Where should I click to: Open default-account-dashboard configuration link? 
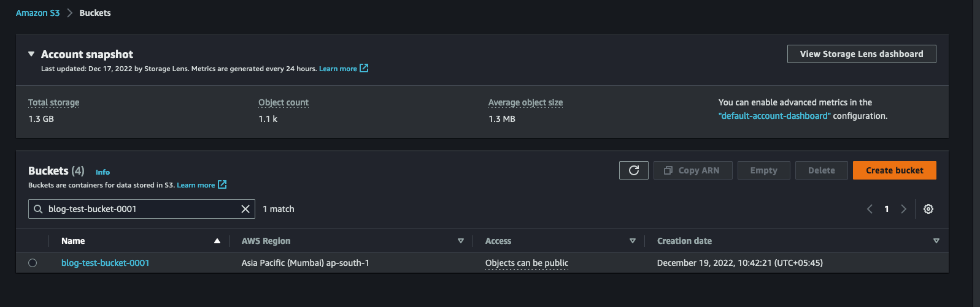(x=774, y=116)
